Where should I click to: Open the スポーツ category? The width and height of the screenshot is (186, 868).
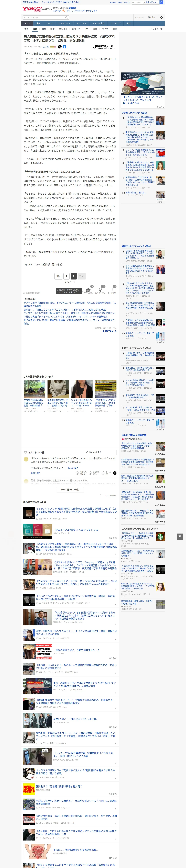click(76, 29)
